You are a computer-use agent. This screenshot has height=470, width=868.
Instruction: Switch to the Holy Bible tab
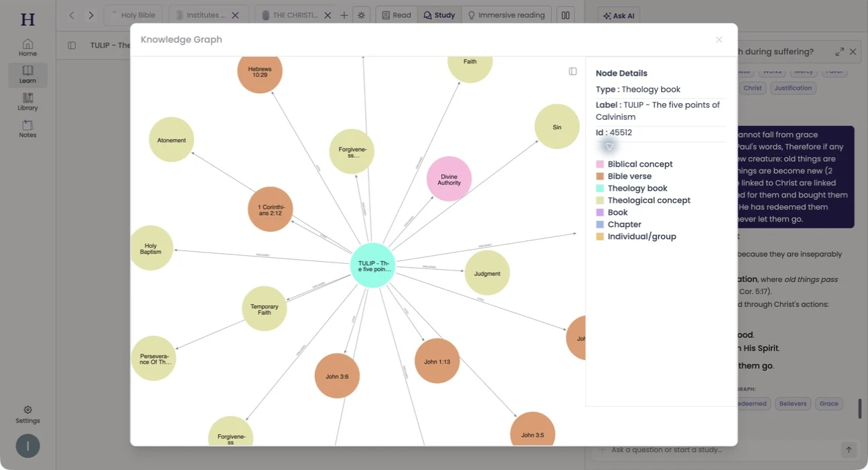133,15
